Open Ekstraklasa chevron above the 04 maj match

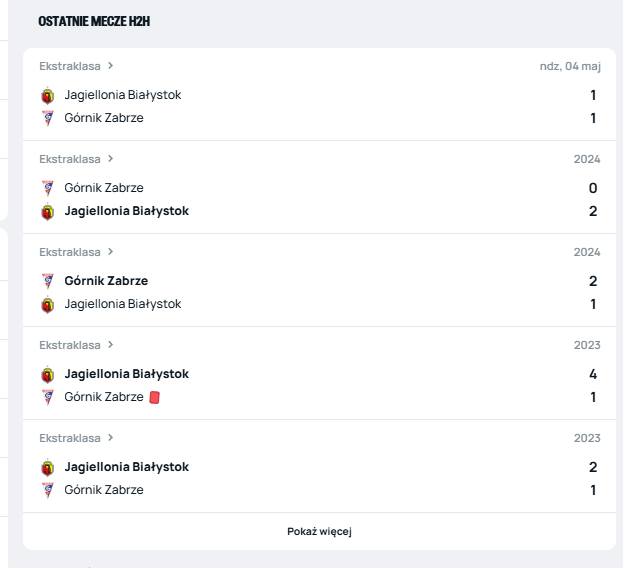coord(111,66)
